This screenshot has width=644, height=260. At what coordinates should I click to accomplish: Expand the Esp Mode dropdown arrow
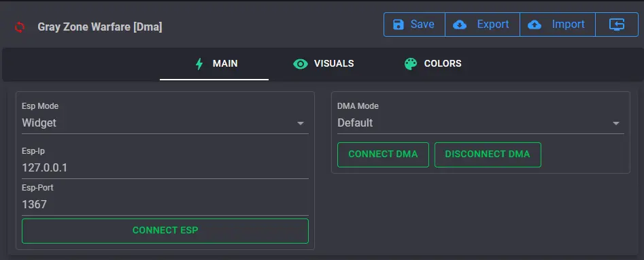[301, 123]
